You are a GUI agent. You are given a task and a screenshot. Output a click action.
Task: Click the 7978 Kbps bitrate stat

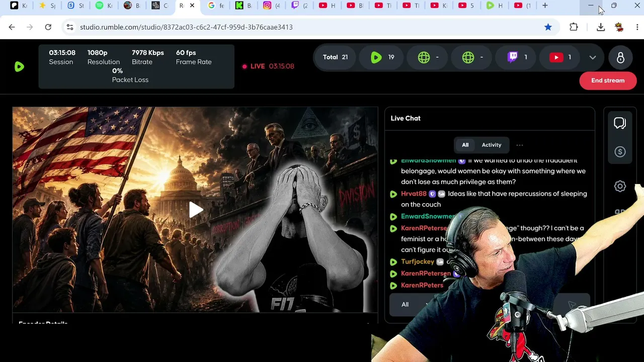pyautogui.click(x=148, y=57)
